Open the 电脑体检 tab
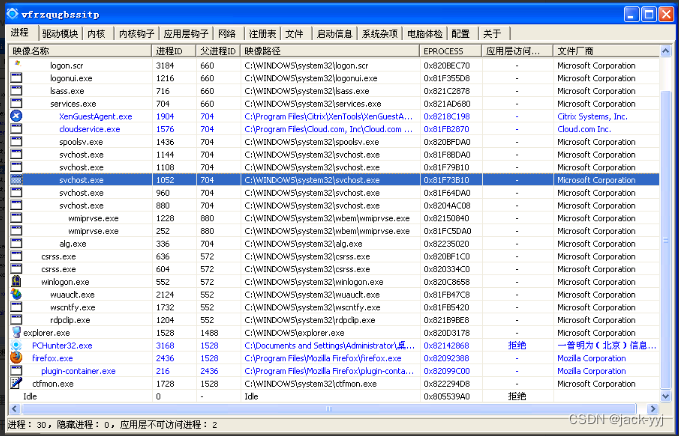 coord(425,34)
